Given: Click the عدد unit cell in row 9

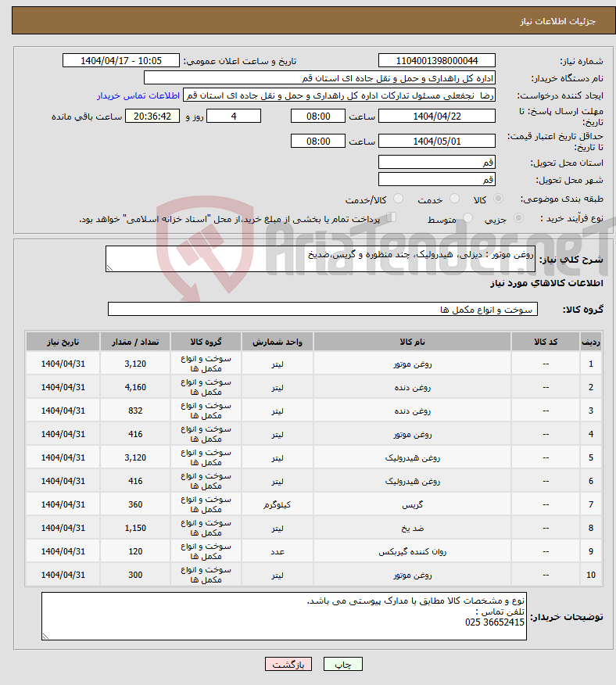Looking at the screenshot, I should point(278,552).
